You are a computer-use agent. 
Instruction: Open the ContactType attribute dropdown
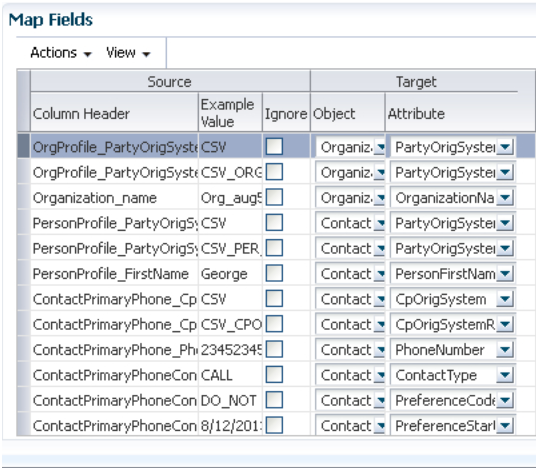[505, 375]
